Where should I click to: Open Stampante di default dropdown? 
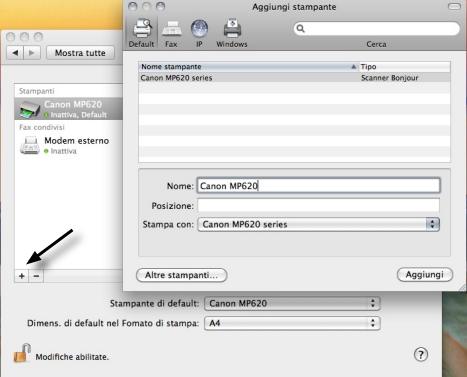tap(292, 303)
